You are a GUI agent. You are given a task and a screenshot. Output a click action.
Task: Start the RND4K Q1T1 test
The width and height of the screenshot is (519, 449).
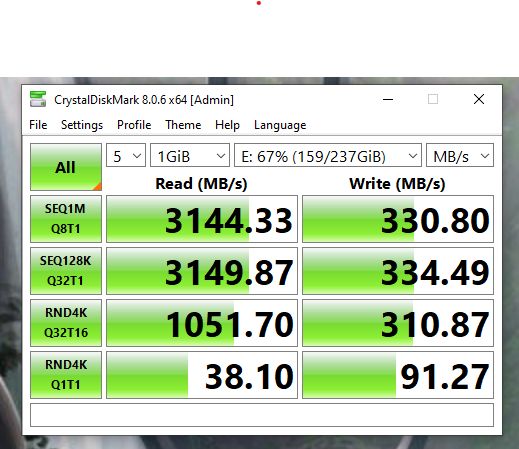[x=66, y=375]
